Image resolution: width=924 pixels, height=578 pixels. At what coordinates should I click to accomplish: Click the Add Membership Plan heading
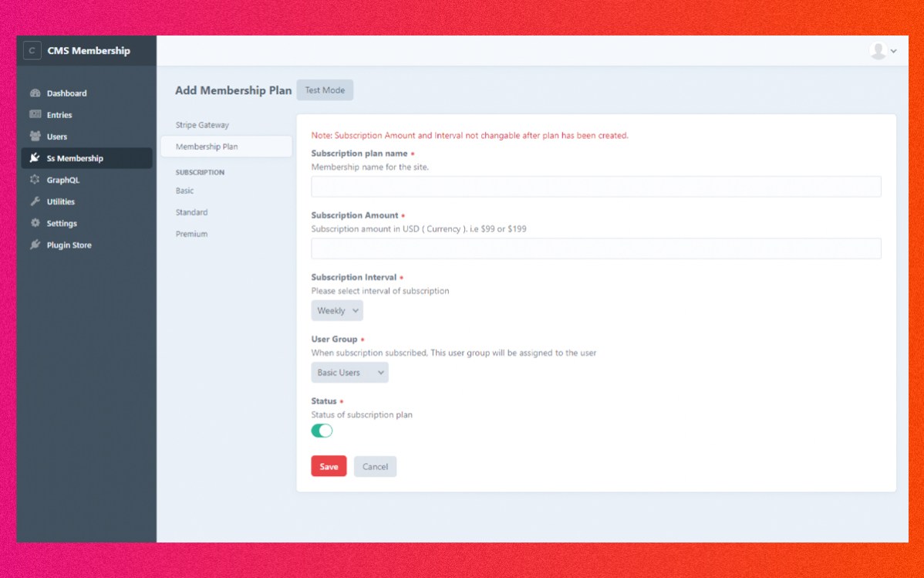point(233,90)
